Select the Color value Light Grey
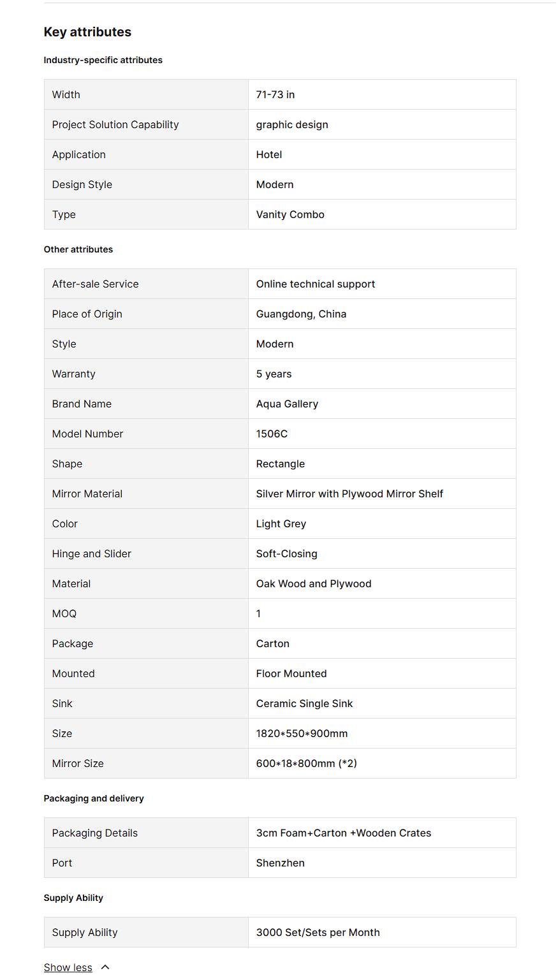This screenshot has height=980, width=558. [281, 523]
